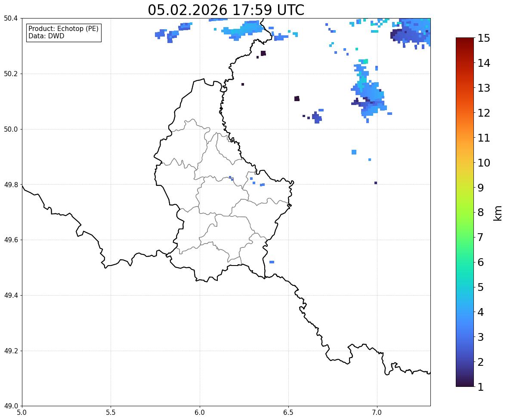Click the 7.0 longitude tick label
The height and width of the screenshot is (420, 507).
(x=377, y=413)
